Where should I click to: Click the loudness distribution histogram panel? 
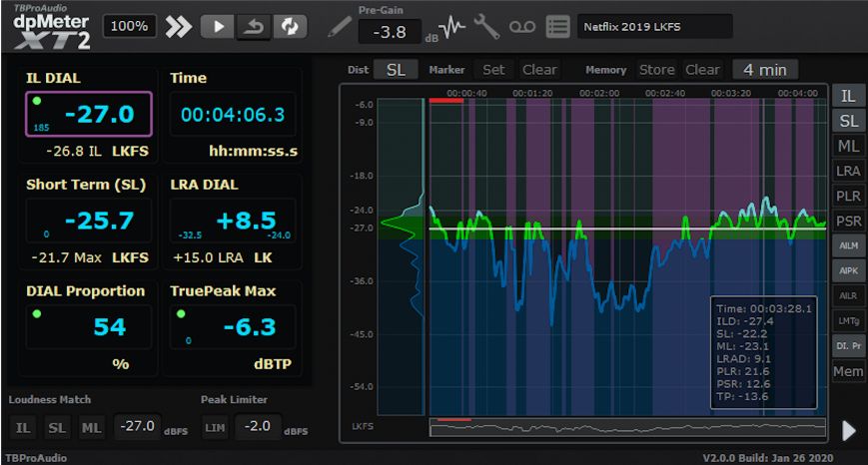coord(401,256)
